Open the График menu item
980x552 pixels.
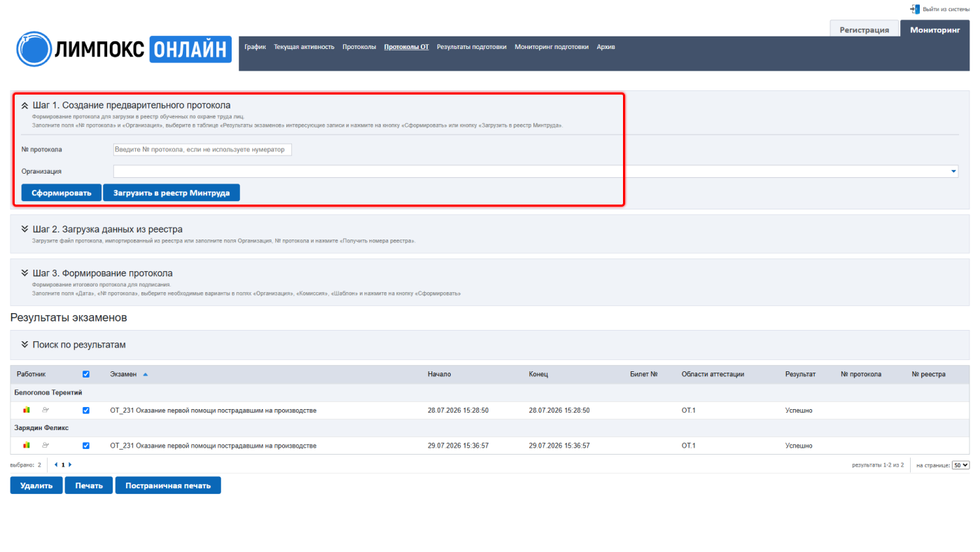(x=255, y=47)
